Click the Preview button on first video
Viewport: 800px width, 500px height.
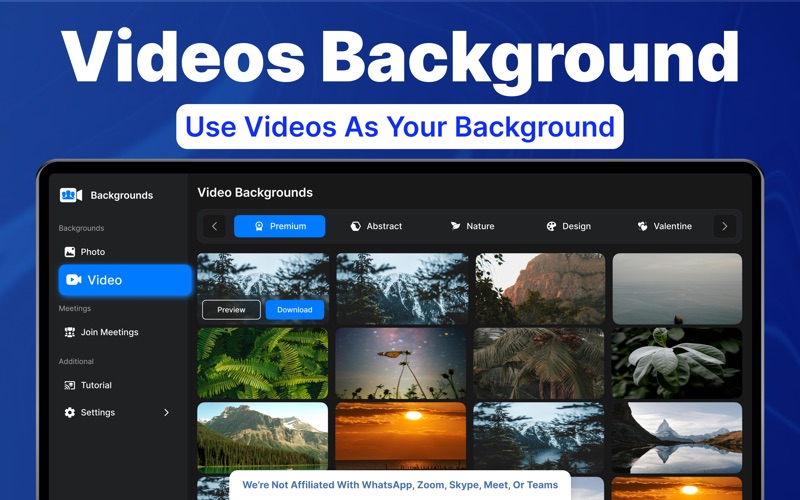231,310
